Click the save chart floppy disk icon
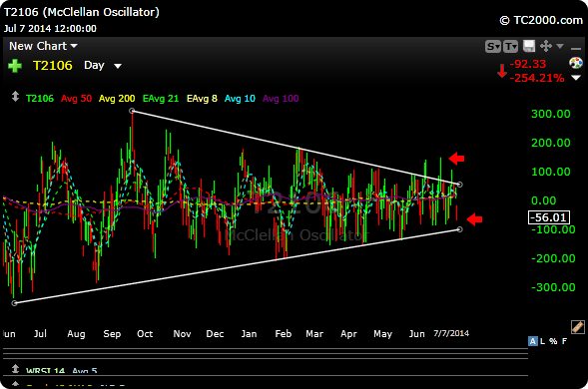Screen dimensions: 588x389 click(x=529, y=46)
